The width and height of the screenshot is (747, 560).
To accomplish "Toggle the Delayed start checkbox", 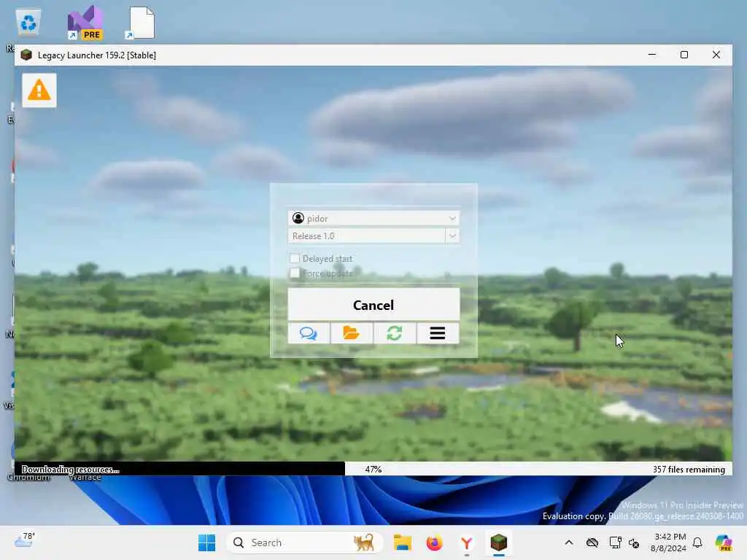I will (295, 258).
